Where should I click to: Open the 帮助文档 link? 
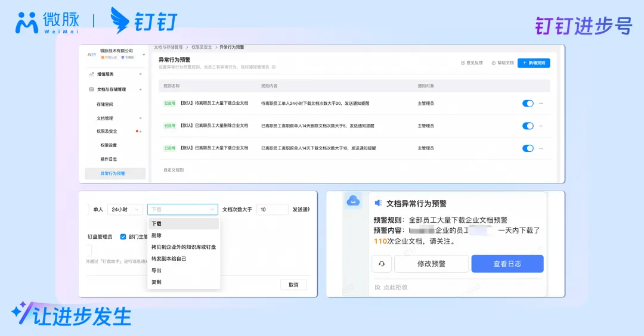503,63
